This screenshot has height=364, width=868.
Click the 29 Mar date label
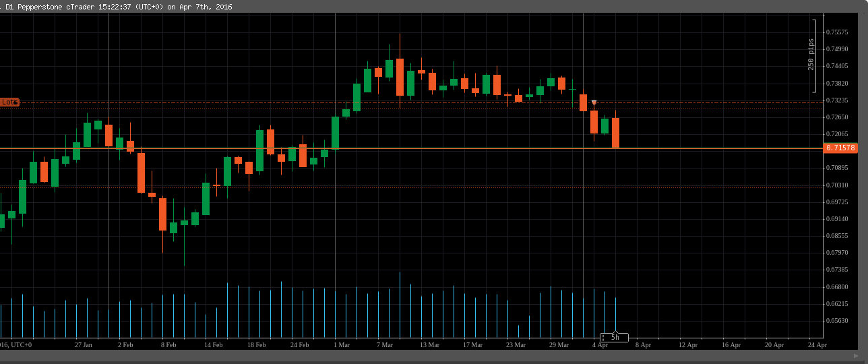point(559,344)
